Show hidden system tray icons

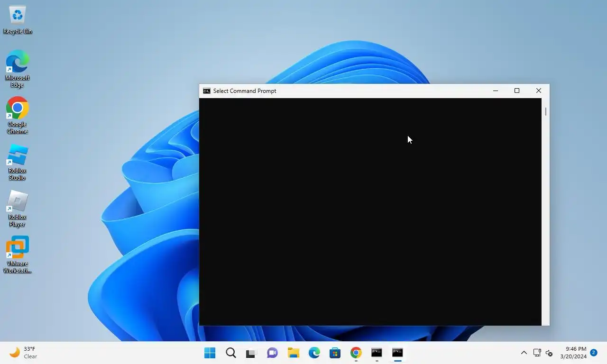pyautogui.click(x=524, y=353)
